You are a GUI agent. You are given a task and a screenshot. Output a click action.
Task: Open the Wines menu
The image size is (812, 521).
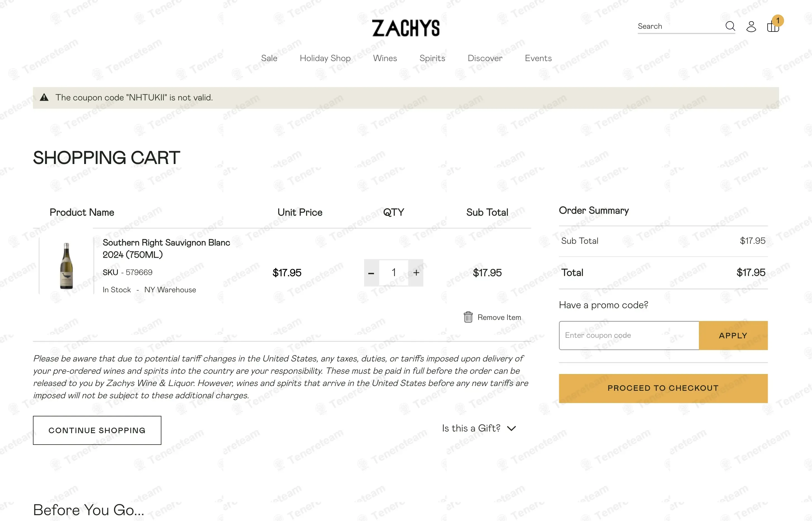tap(385, 58)
